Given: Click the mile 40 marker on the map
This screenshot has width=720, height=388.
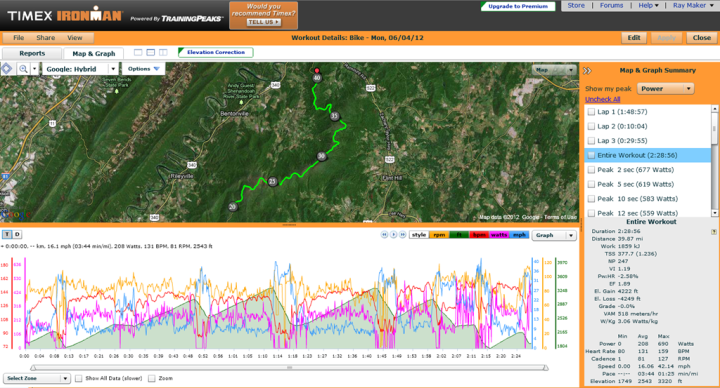Looking at the screenshot, I should tap(317, 78).
